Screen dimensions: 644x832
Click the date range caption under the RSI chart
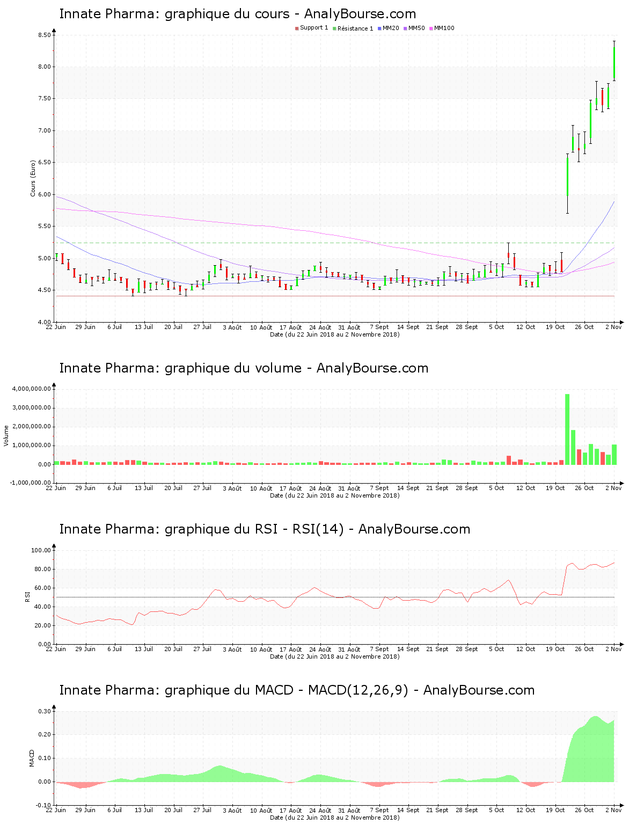[x=334, y=656]
